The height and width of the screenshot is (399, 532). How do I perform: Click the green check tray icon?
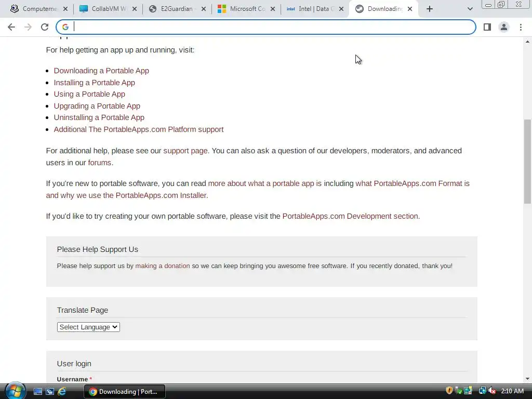point(459,391)
